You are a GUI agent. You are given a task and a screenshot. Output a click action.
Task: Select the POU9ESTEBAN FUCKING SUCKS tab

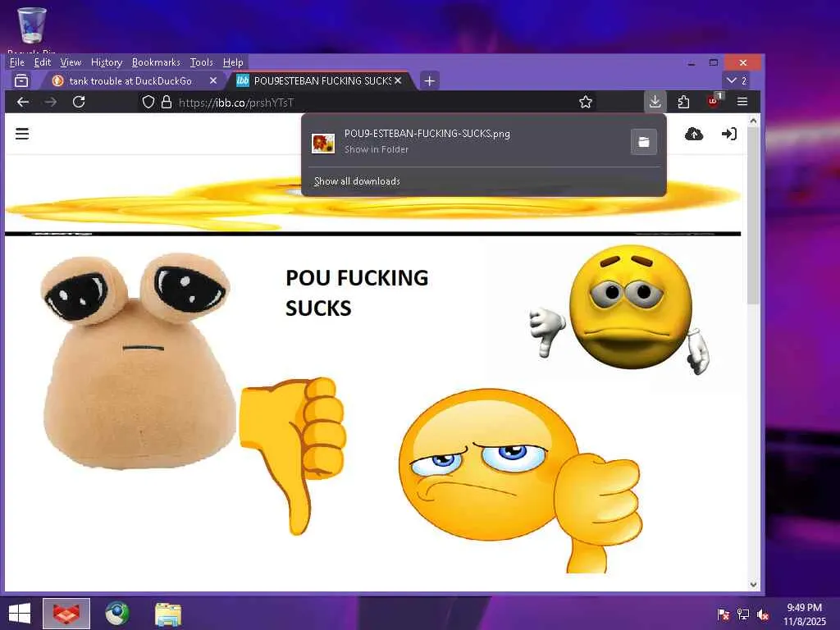tap(321, 81)
